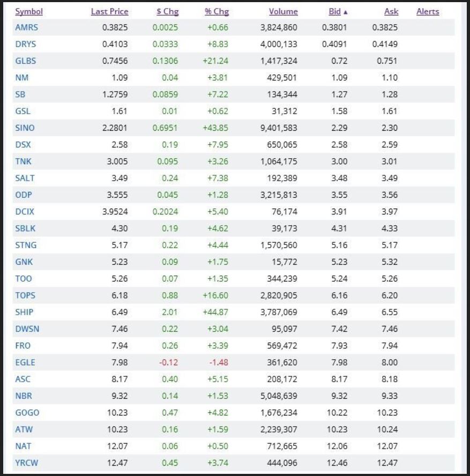Screen dimensions: 470x476
Task: Sort by Volume column header
Action: point(283,12)
